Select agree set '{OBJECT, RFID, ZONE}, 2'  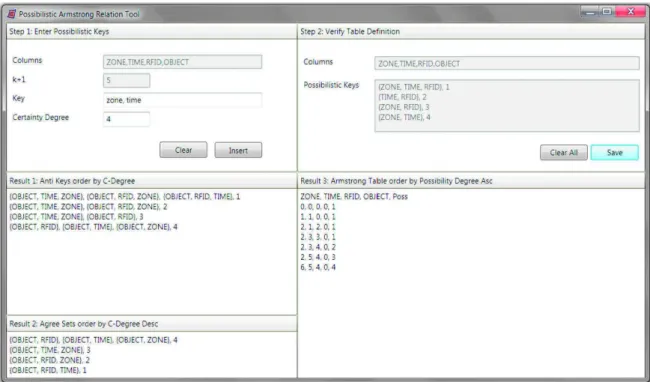[x=49, y=360]
